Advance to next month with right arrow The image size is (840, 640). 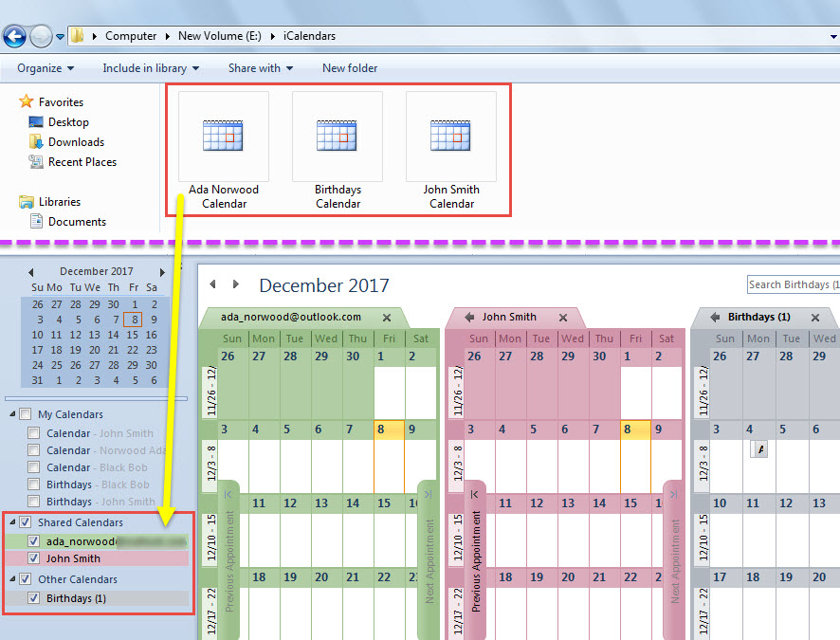[x=234, y=284]
